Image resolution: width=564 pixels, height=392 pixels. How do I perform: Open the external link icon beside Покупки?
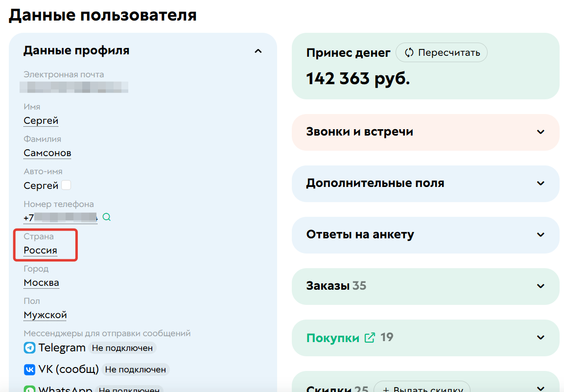(370, 337)
